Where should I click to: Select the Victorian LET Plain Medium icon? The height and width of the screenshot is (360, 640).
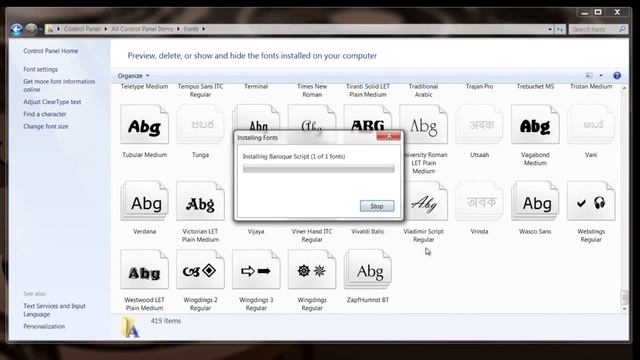click(200, 201)
